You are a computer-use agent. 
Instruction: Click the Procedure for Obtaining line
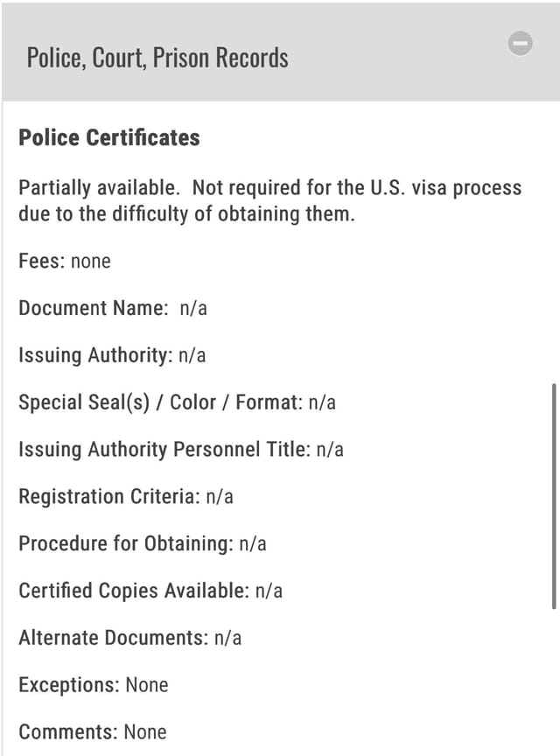tap(143, 544)
